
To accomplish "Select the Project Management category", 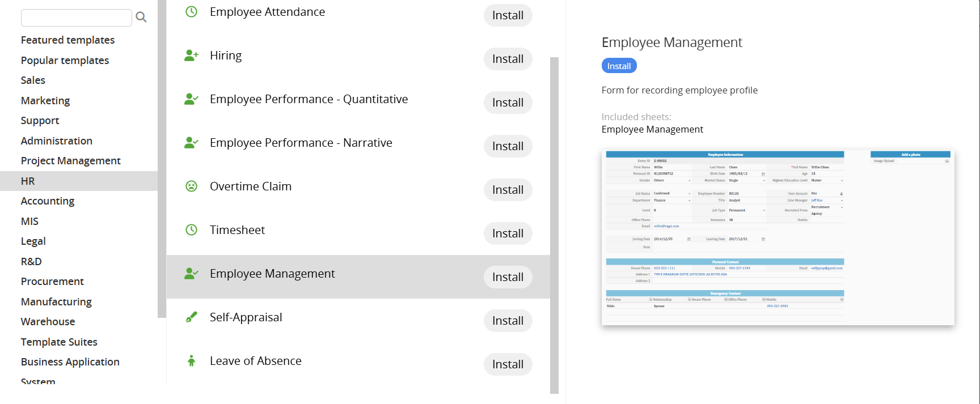I will click(x=71, y=161).
